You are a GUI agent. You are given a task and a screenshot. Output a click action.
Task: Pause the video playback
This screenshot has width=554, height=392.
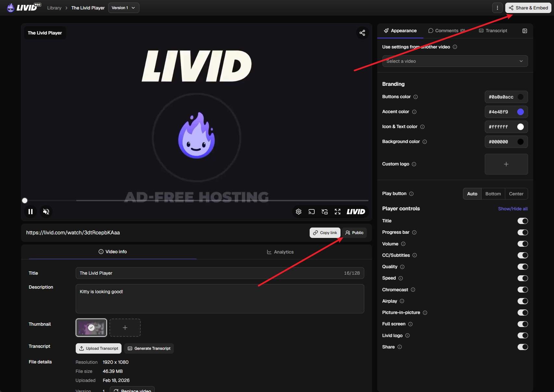point(31,212)
